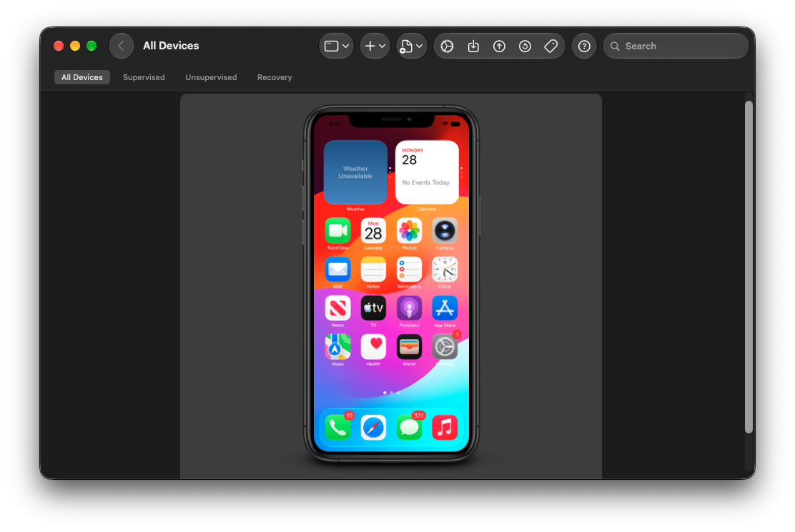Switch to the Recovery tab
The image size is (795, 532).
[275, 77]
